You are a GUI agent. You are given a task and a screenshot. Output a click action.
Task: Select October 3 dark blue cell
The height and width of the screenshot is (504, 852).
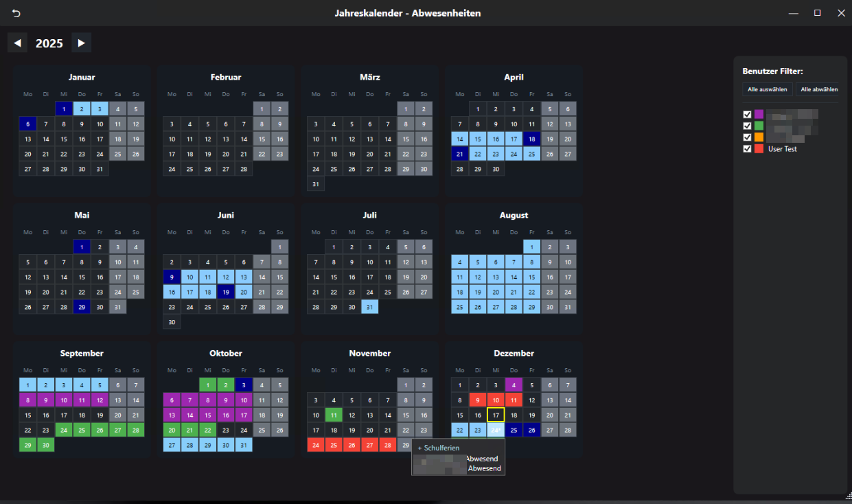tap(244, 385)
